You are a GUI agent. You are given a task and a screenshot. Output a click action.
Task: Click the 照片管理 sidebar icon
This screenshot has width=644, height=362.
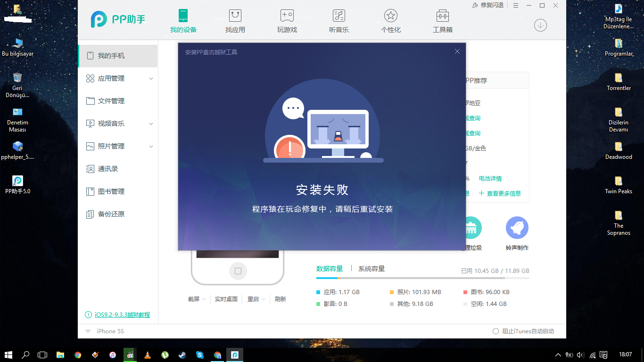coord(90,146)
